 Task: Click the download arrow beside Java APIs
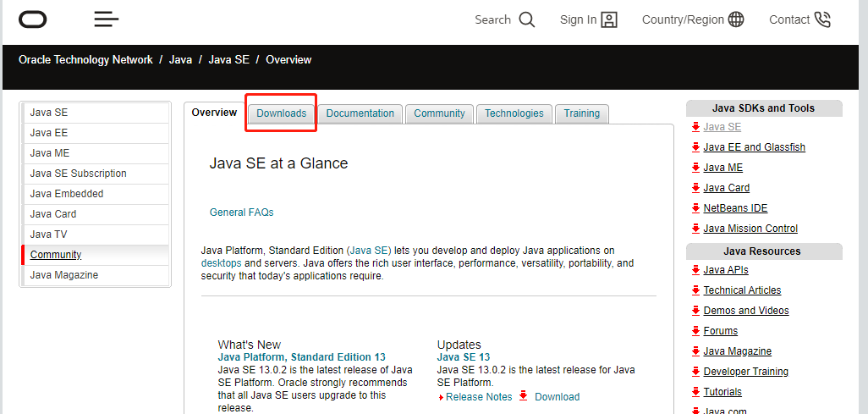coord(696,270)
